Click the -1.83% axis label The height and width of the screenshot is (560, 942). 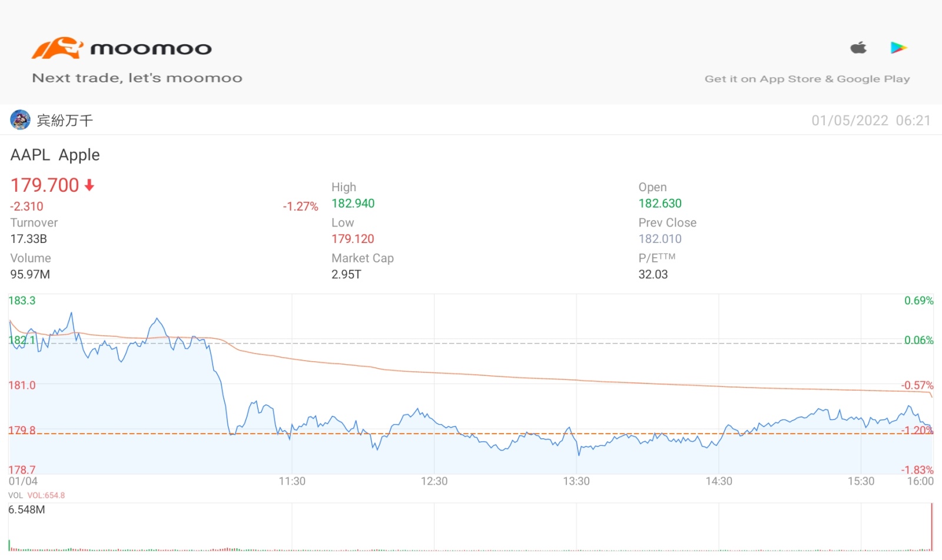tap(917, 470)
